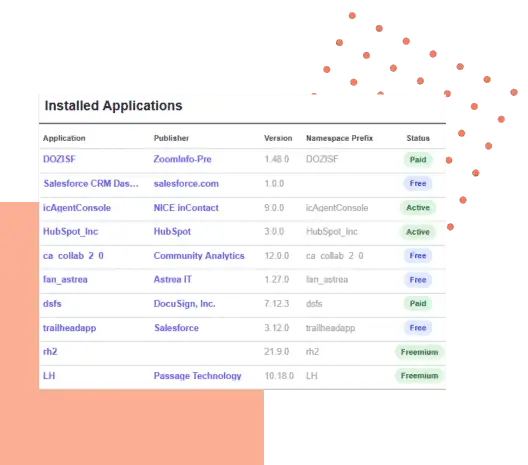Click the Active badge for HubSpot_Inc

(x=418, y=232)
